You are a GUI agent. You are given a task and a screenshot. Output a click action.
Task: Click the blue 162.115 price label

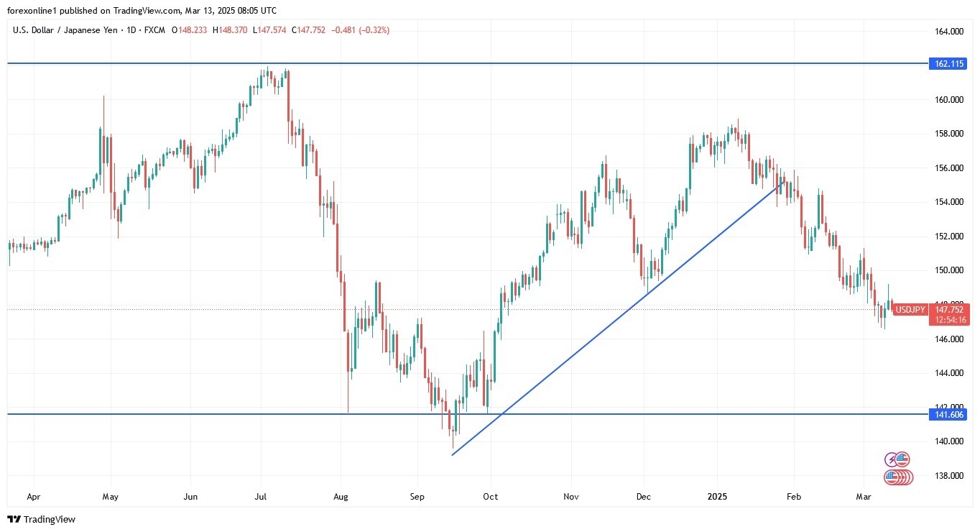[x=948, y=63]
